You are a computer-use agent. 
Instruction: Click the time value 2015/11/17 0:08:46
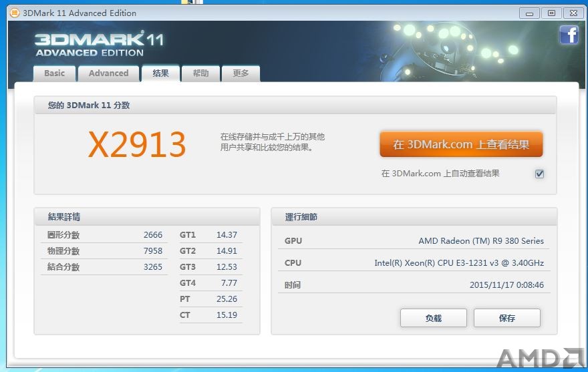[506, 285]
